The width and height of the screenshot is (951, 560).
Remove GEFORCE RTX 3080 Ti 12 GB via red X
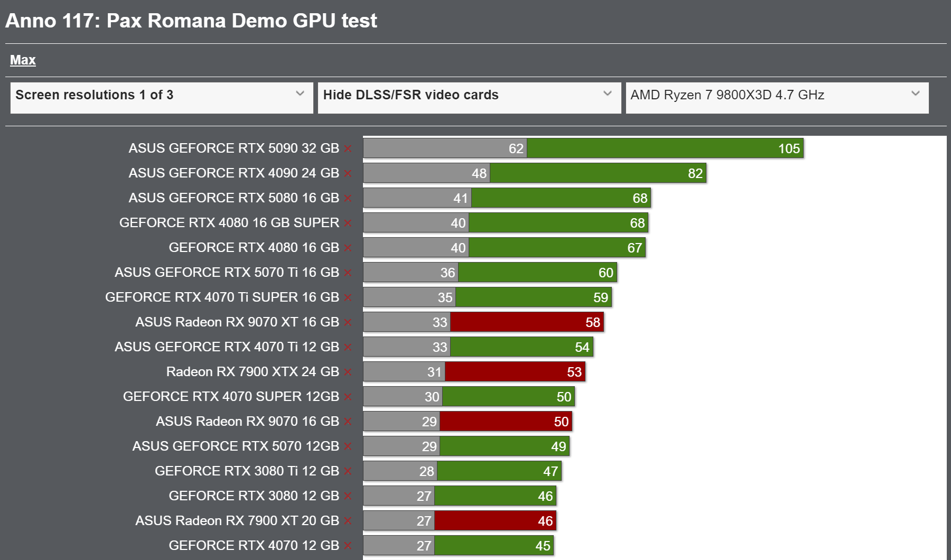coord(348,472)
